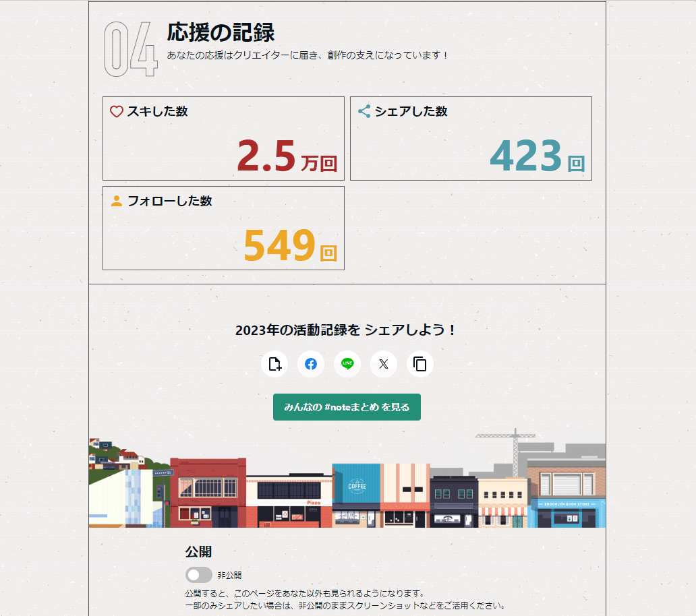Click the 非公開 label next to switch
Image resolution: width=696 pixels, height=616 pixels.
pos(229,576)
